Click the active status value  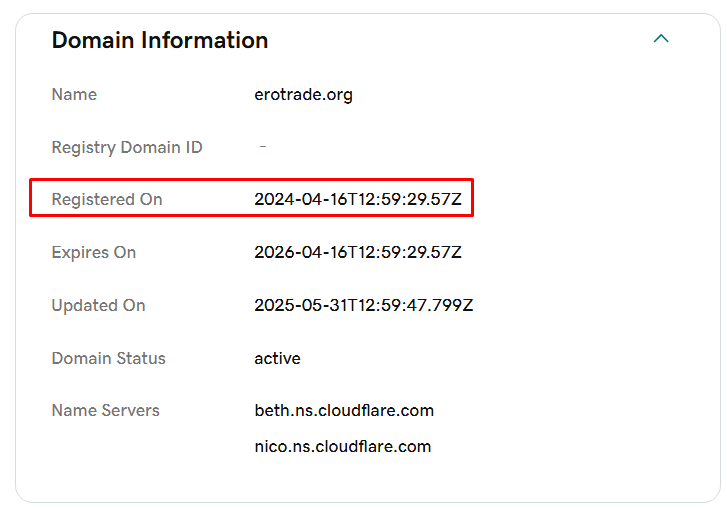click(x=277, y=359)
